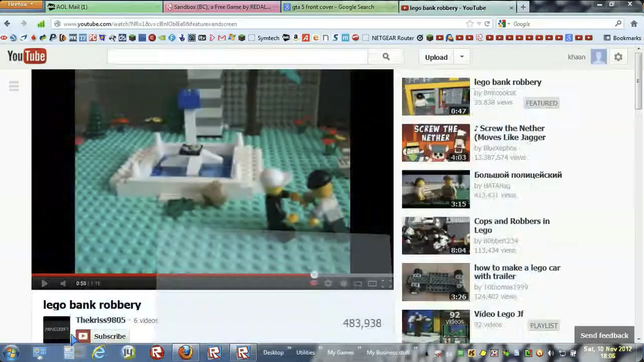Viewport: 644px width, 362px height.
Task: Open the video player settings gear
Action: coord(328,284)
